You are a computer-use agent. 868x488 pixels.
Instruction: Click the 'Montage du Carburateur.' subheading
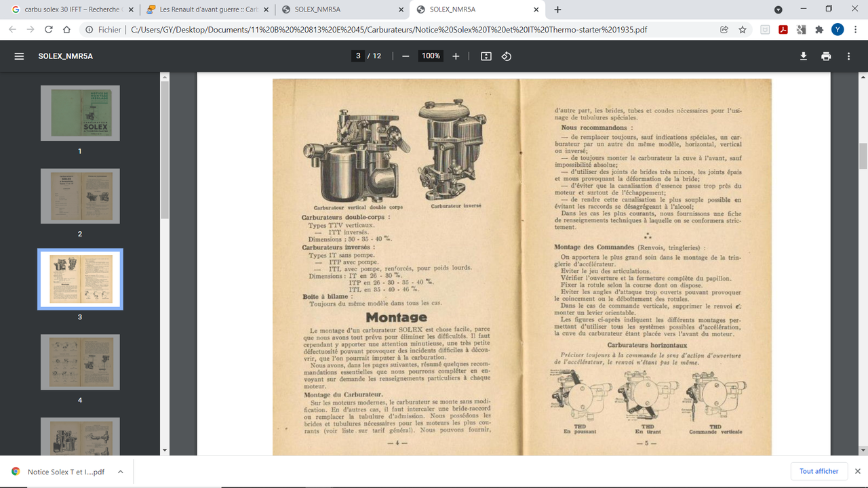(343, 394)
